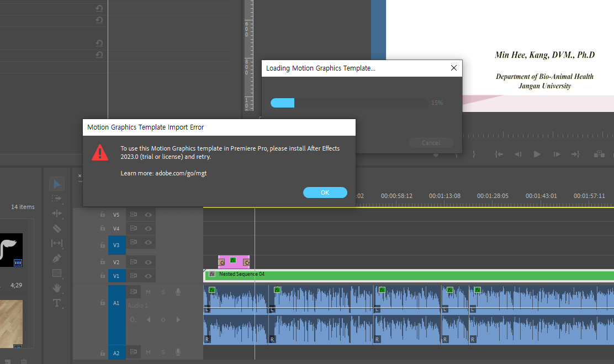
Task: Open the Rectangle tool flyout
Action: tap(57, 273)
